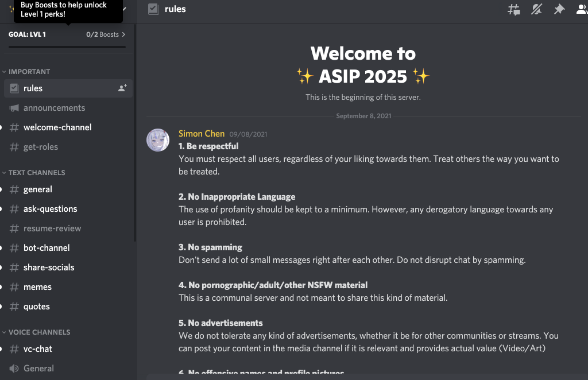Collapse the TEXT CHANNELS category
The height and width of the screenshot is (380, 588).
[x=36, y=173]
